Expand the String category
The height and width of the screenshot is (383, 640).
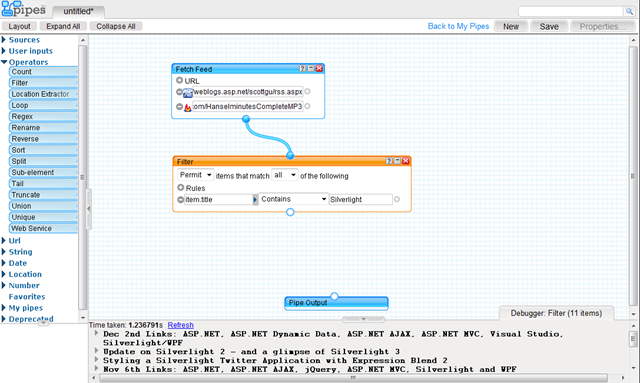click(4, 252)
